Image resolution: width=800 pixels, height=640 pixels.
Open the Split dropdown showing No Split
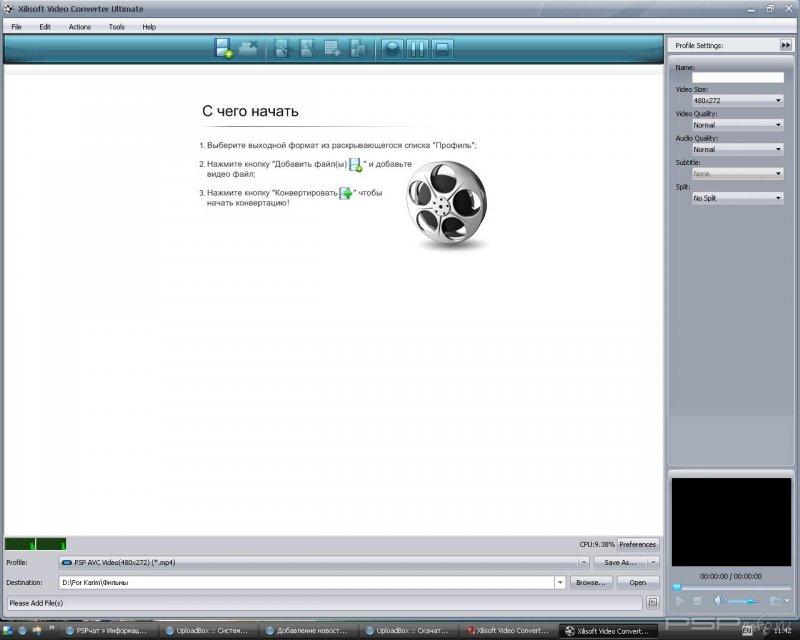pyautogui.click(x=738, y=198)
